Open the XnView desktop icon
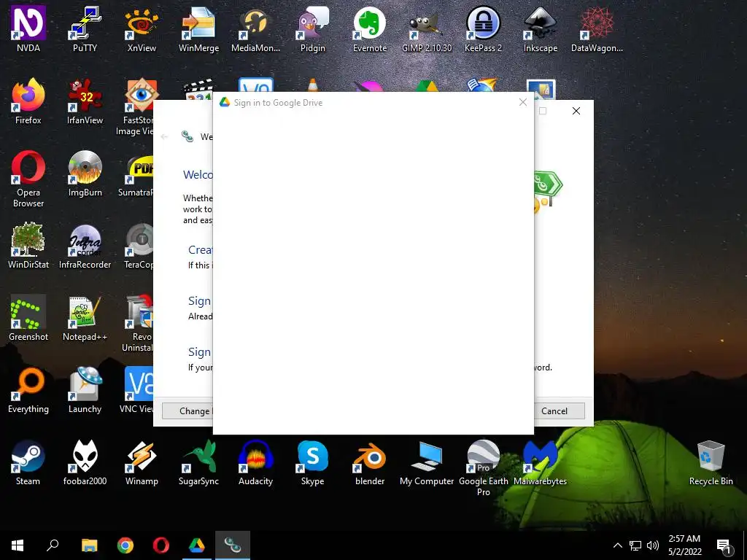The height and width of the screenshot is (560, 747). click(x=142, y=28)
